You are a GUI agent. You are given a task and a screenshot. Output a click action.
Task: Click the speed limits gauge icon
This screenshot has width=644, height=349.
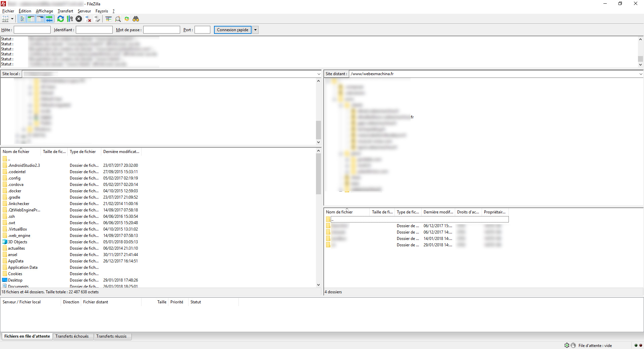(573, 345)
